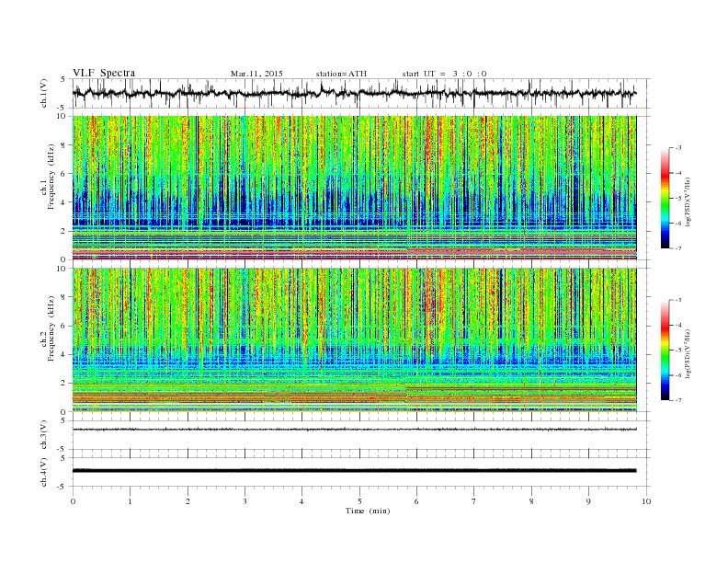Click time axis tick label "6"
Image resolution: width=728 pixels, height=563 pixels.
(x=416, y=501)
